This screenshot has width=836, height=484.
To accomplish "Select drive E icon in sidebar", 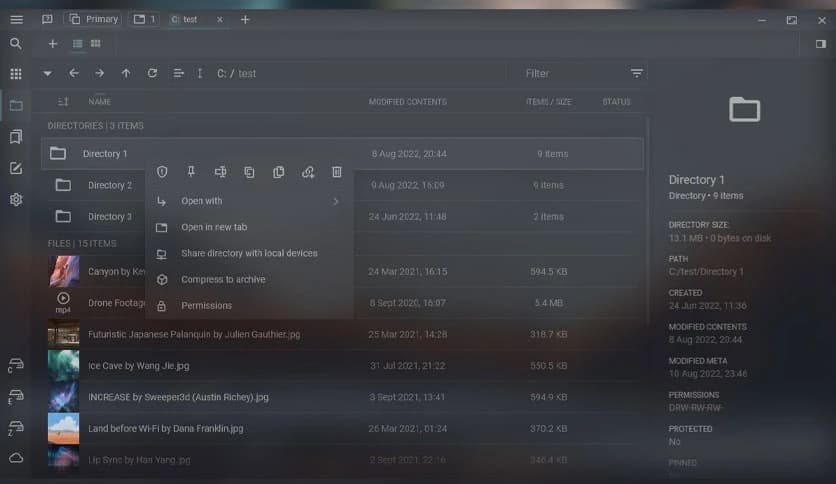I will (15, 397).
